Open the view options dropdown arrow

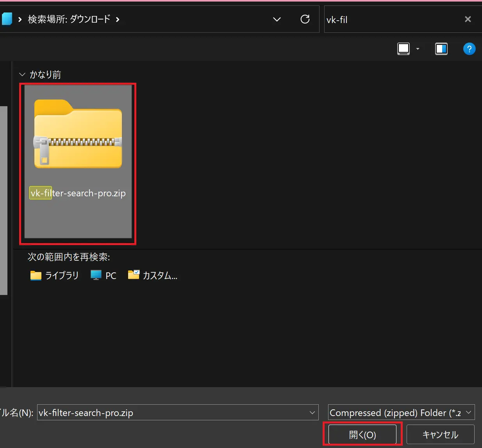point(418,49)
